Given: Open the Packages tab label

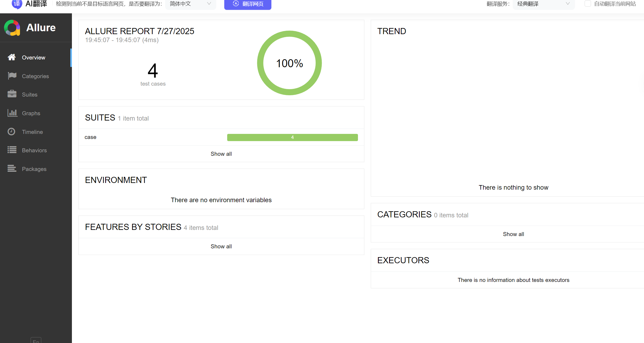Looking at the screenshot, I should pos(34,169).
